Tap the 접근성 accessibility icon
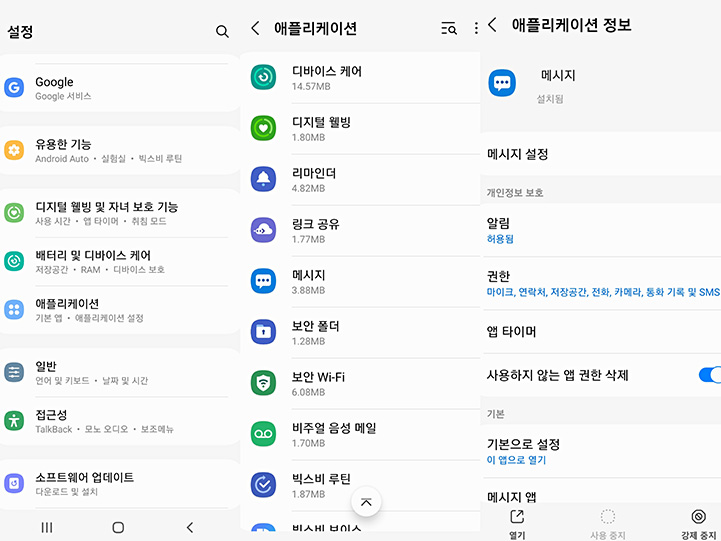 pyautogui.click(x=14, y=421)
